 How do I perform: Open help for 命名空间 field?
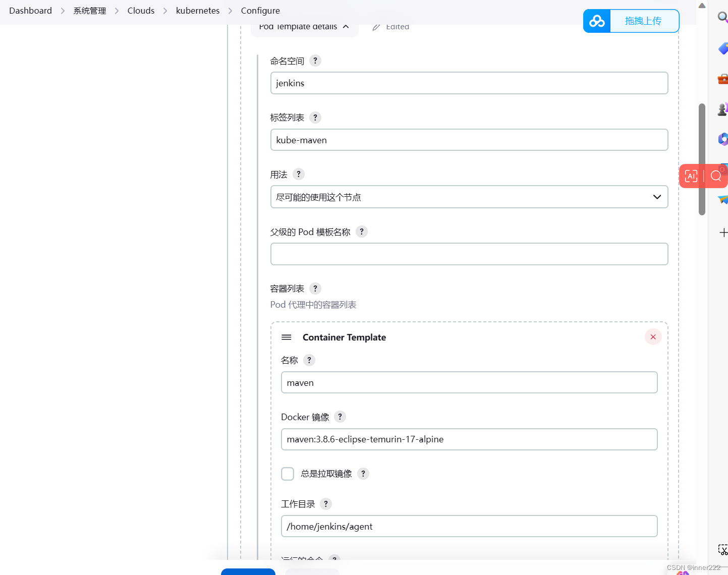tap(315, 61)
